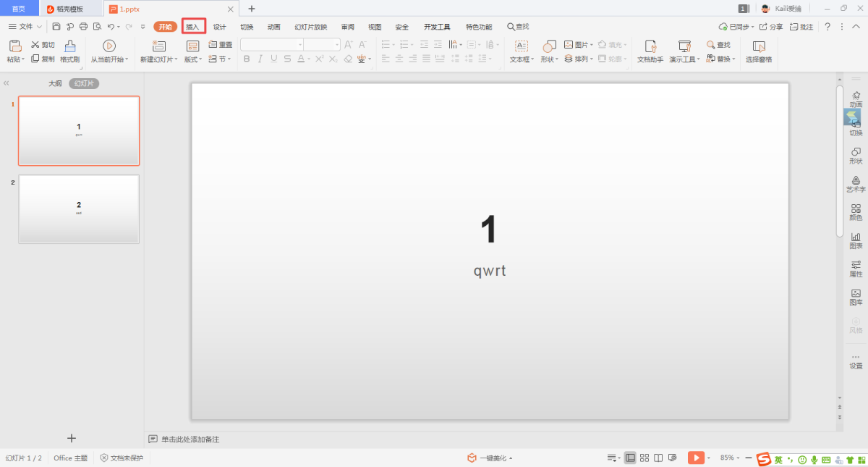Click the 分享 share button

click(x=771, y=27)
